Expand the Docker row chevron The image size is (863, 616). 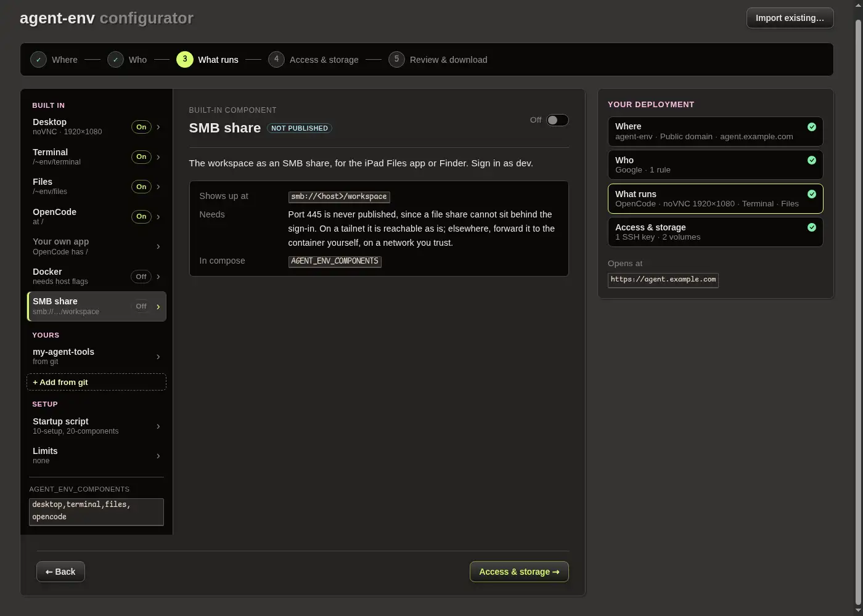pos(158,277)
